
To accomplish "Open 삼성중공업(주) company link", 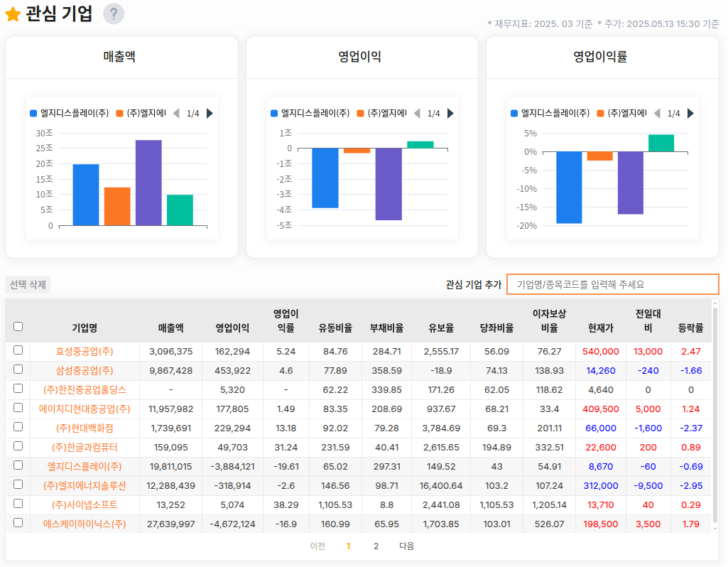I will [85, 371].
